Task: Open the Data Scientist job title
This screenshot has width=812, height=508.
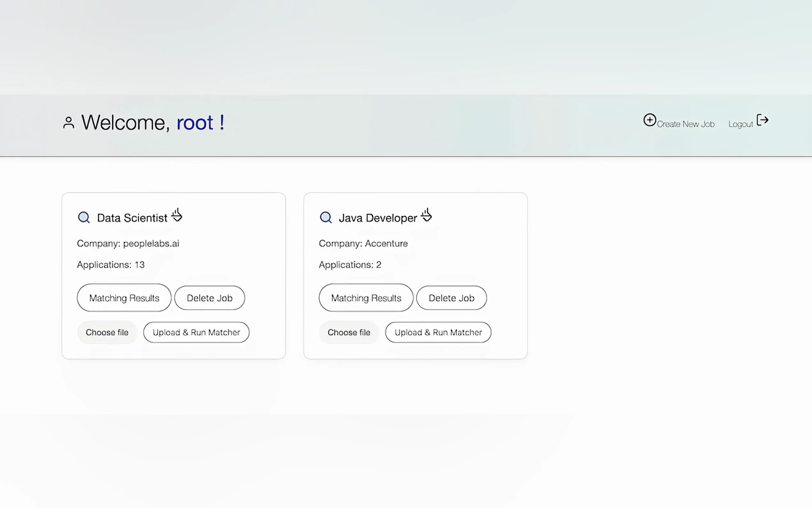Action: click(x=132, y=218)
